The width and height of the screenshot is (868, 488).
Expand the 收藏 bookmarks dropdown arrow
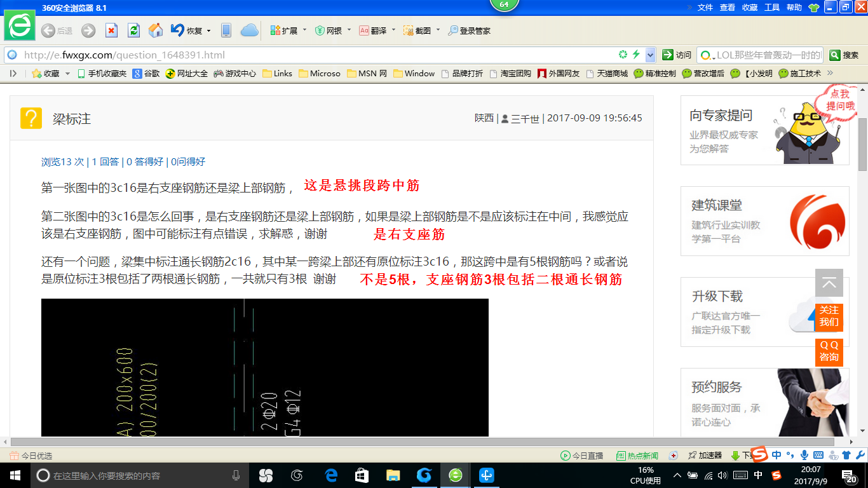pos(68,74)
